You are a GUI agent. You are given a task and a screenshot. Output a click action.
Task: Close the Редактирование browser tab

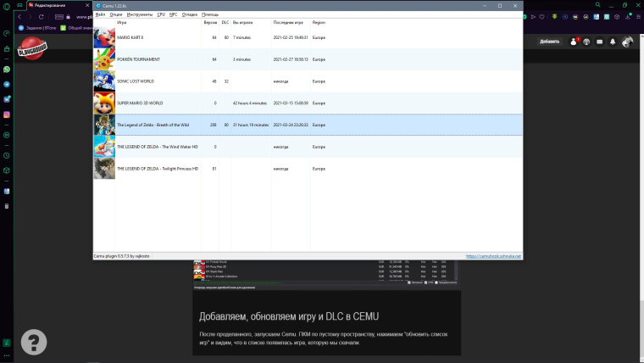point(87,5)
